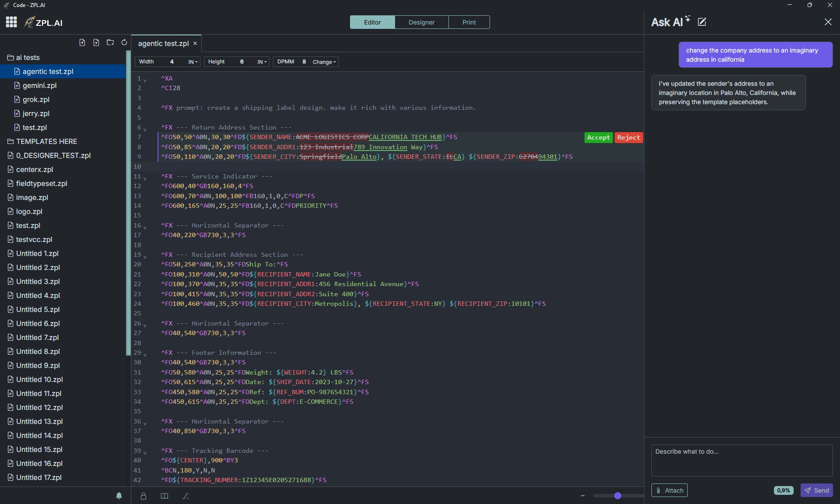840x504 pixels.
Task: Click the 0,9% usage badge
Action: click(x=784, y=490)
